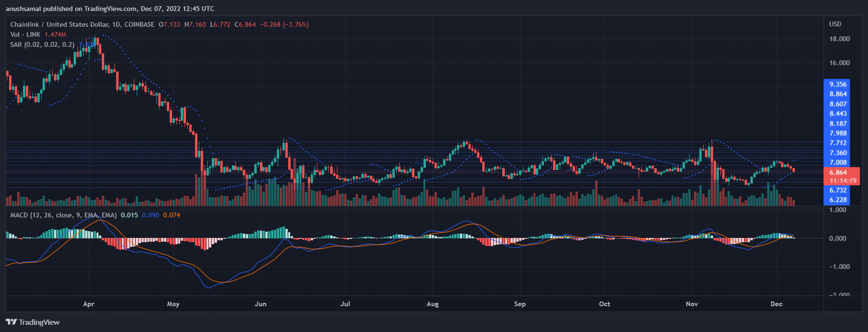Click the red current price tag 6.864
This screenshot has height=332, width=868.
(838, 172)
